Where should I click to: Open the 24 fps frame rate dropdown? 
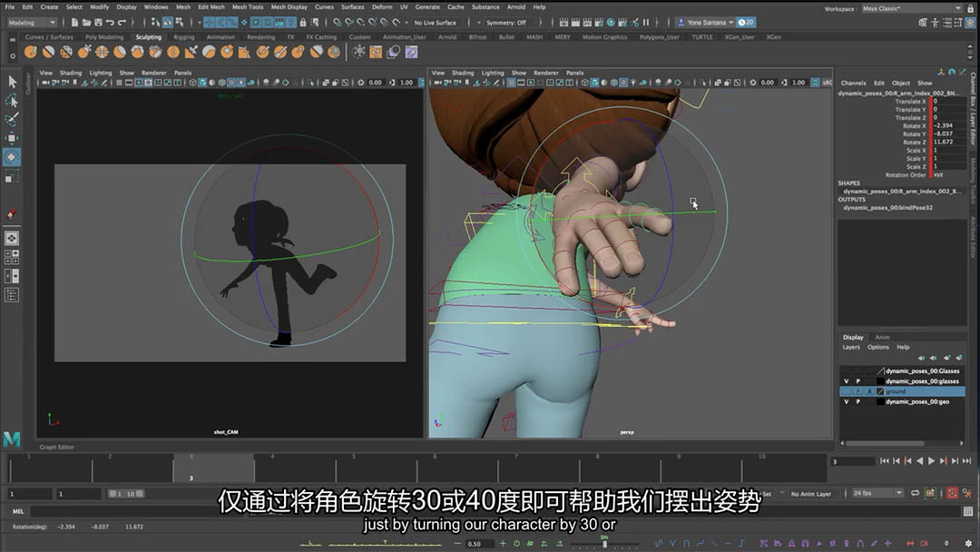(x=877, y=493)
